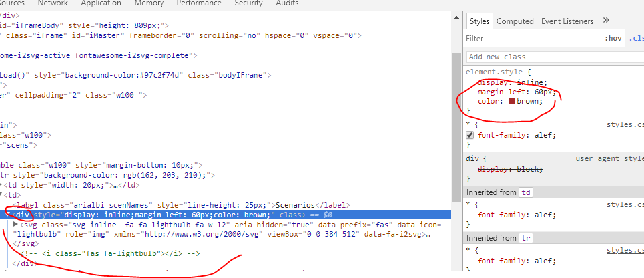Go to the Application panel
This screenshot has height=278, width=644.
[101, 3]
